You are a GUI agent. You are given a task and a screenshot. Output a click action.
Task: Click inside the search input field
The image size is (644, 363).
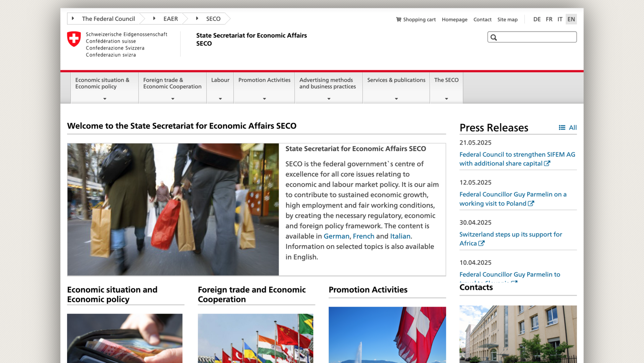533,37
